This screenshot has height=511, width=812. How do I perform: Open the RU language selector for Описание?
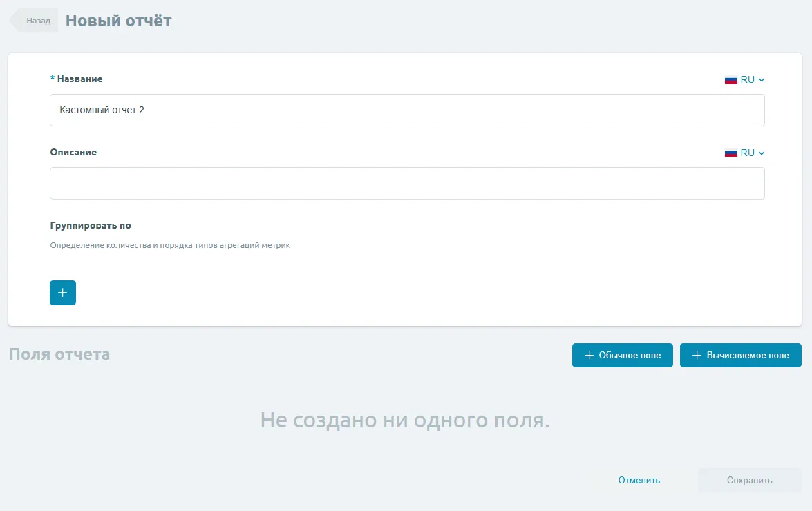point(747,153)
